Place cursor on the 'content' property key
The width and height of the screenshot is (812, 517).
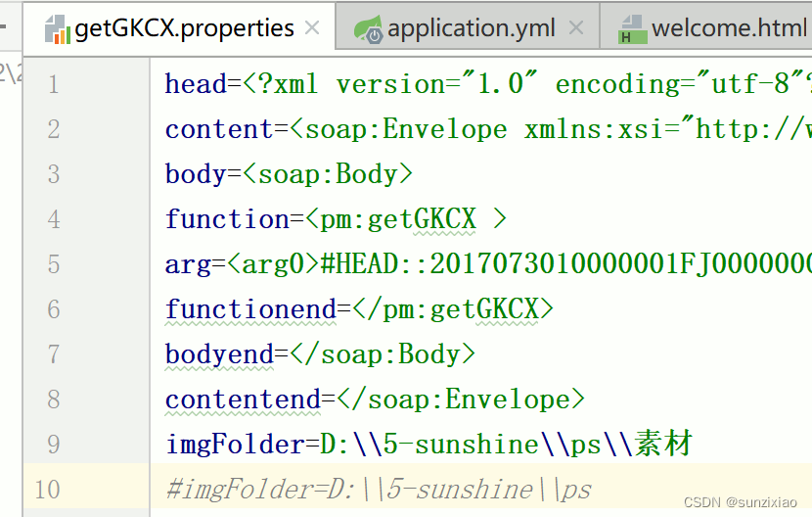pos(219,129)
